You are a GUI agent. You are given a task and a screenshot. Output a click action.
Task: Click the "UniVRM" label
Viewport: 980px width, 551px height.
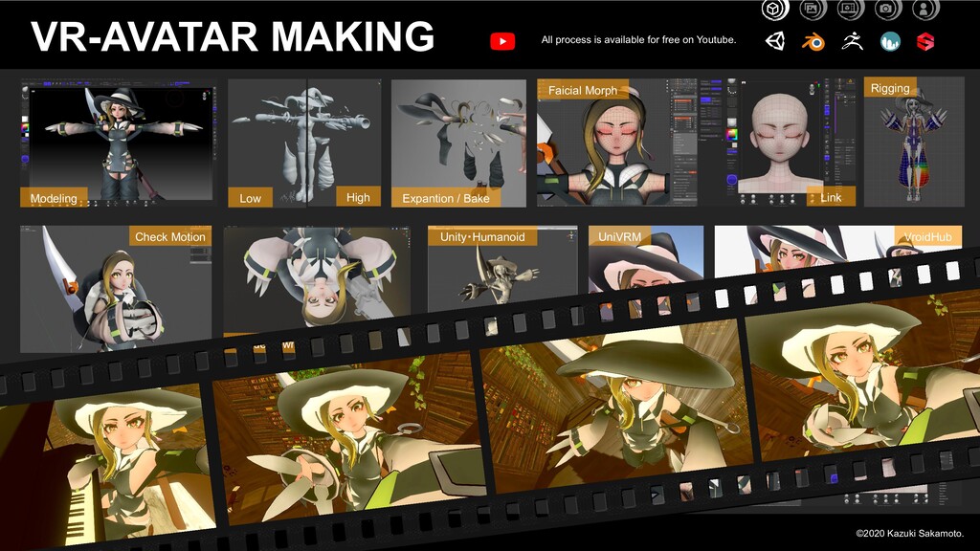coord(619,237)
